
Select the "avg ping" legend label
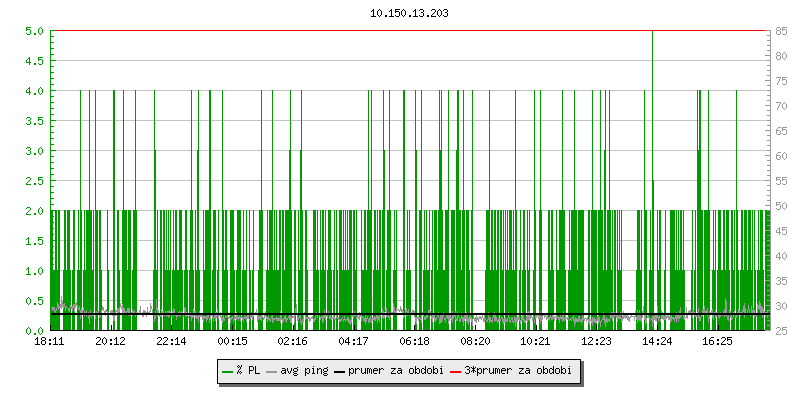[303, 371]
